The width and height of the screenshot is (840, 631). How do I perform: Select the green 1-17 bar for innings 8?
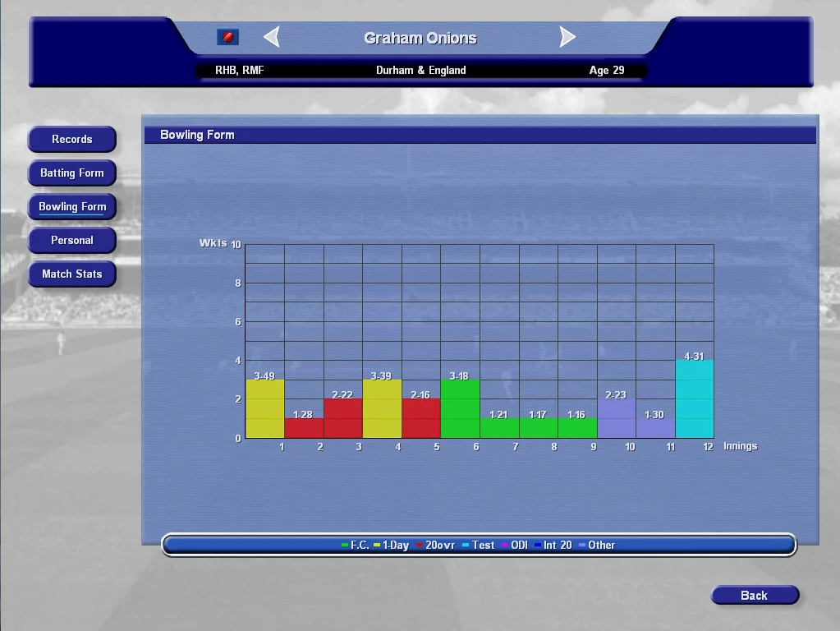539,428
